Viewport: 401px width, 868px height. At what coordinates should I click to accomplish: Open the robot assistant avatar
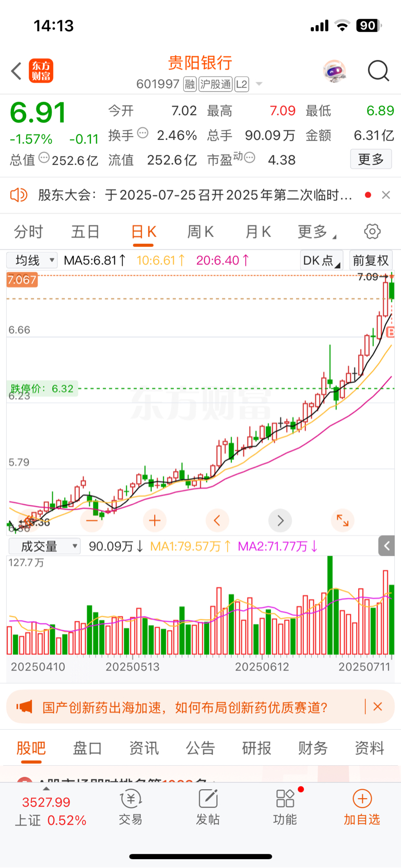(x=334, y=71)
